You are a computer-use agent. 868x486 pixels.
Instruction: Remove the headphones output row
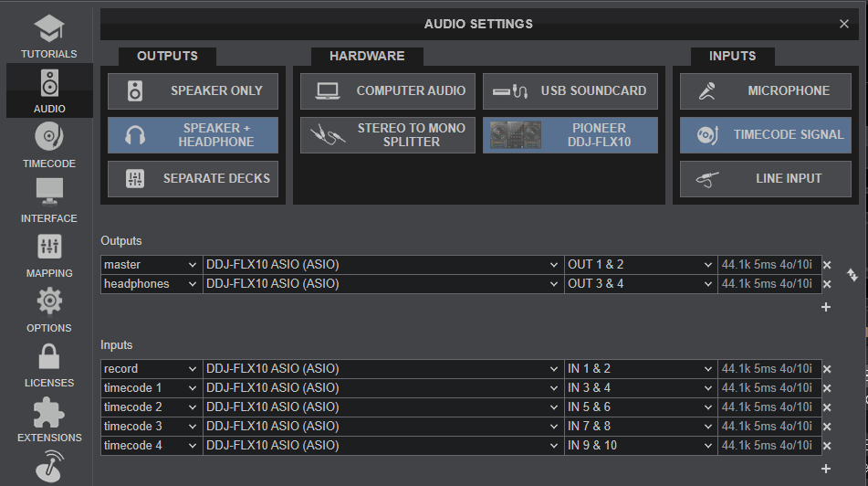pyautogui.click(x=827, y=284)
